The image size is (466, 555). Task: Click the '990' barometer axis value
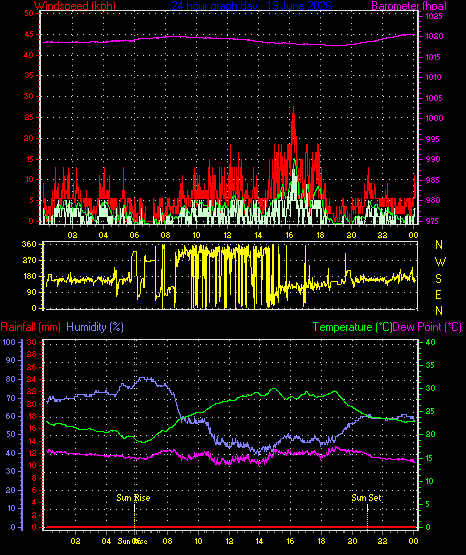(x=432, y=159)
